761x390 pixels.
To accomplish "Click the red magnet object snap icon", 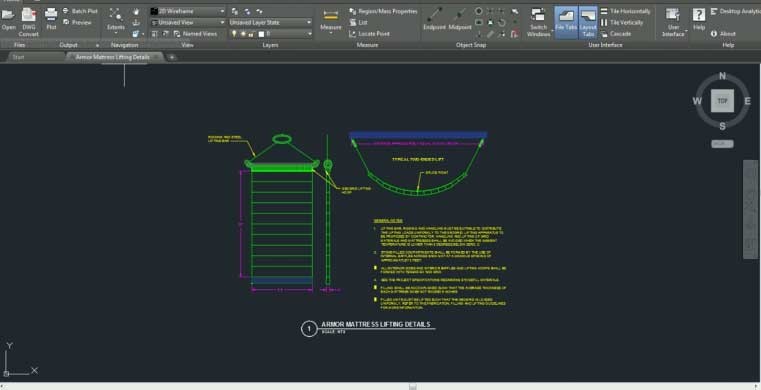I will click(514, 33).
